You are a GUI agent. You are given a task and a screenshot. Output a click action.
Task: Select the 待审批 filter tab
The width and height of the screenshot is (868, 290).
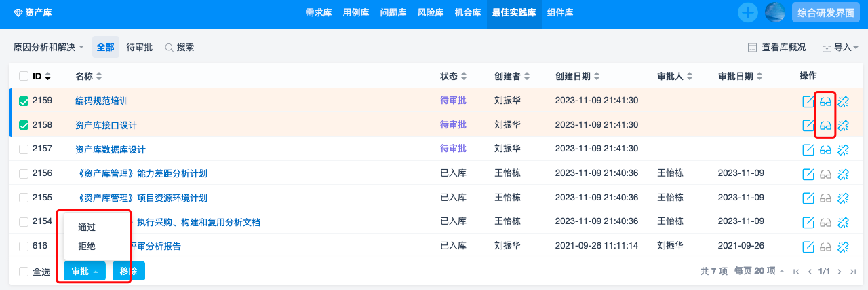[x=140, y=48]
